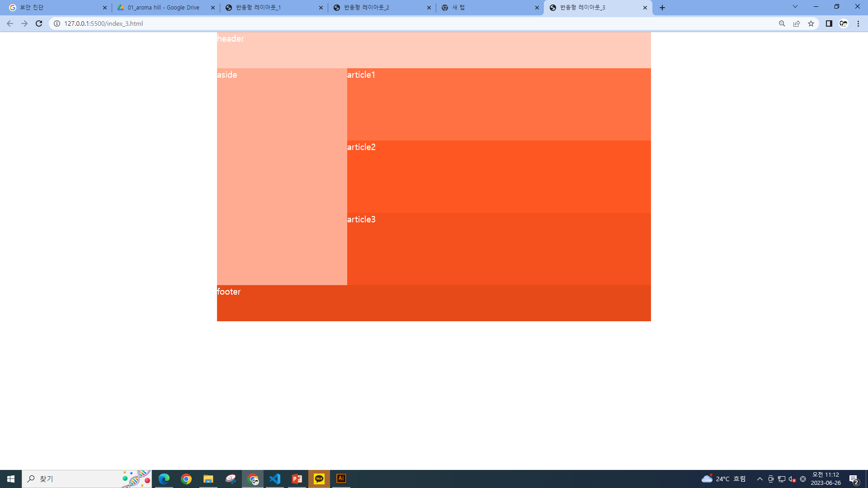Toggle muted volume icon in tray
The width and height of the screenshot is (868, 488).
pyautogui.click(x=792, y=479)
